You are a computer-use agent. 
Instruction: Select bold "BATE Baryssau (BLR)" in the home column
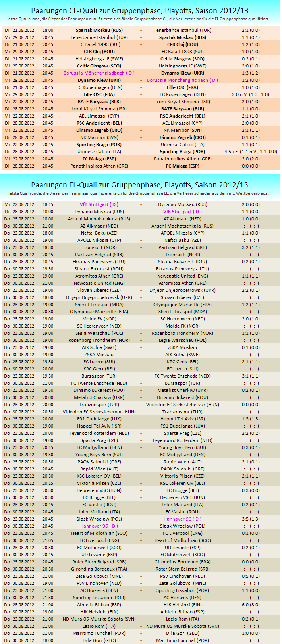click(x=99, y=102)
